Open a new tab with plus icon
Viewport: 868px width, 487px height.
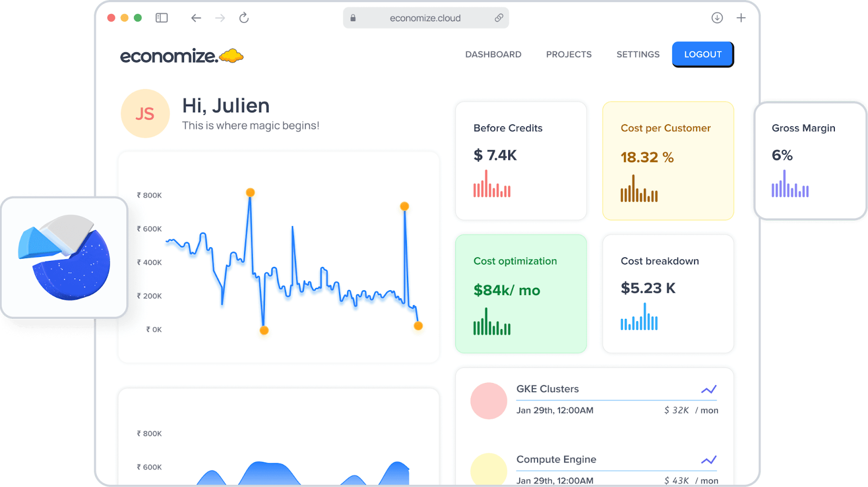741,18
